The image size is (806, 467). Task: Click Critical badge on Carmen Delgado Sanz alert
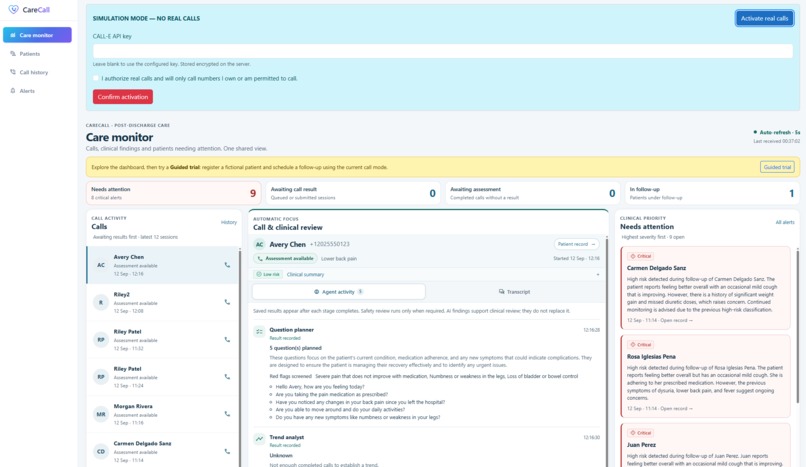(x=641, y=256)
